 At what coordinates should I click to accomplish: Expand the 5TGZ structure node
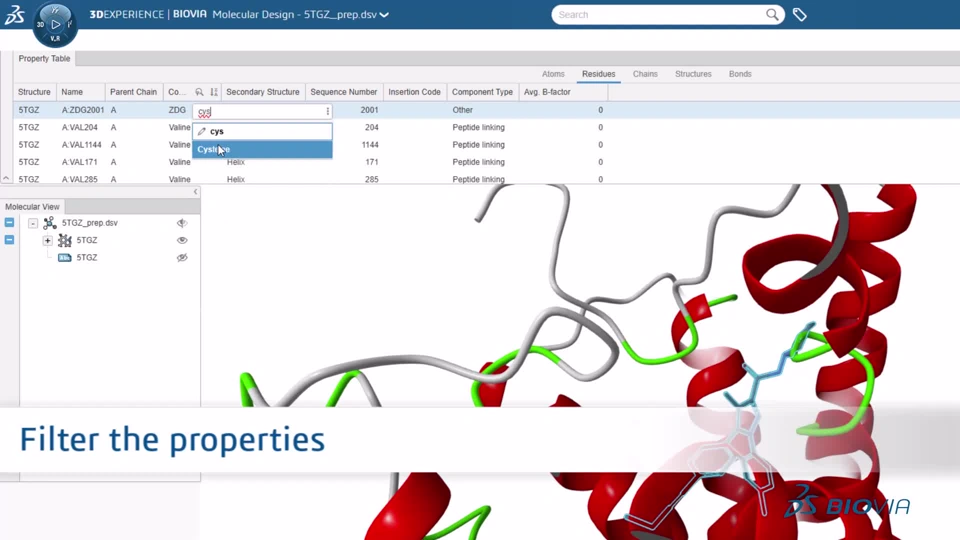(47, 240)
